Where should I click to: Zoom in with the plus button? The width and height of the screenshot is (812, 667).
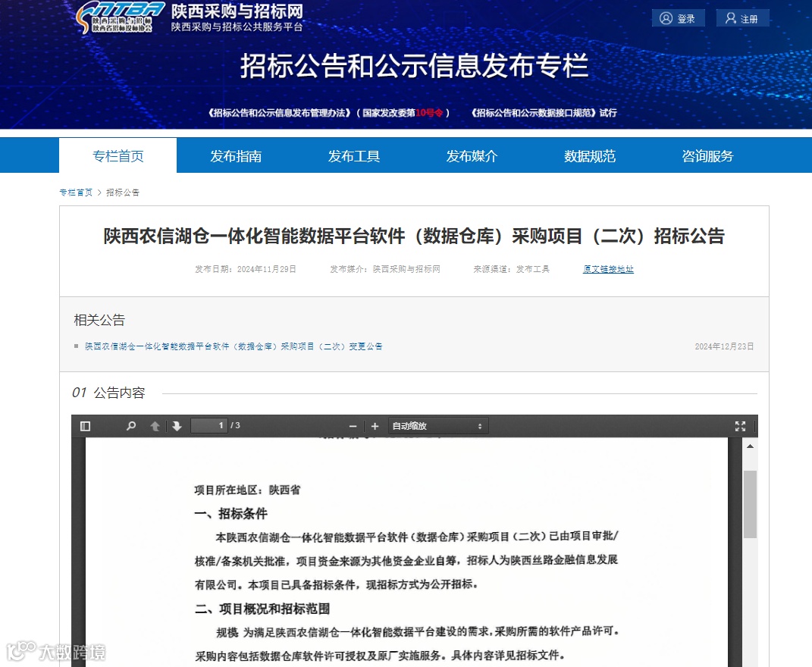(375, 426)
